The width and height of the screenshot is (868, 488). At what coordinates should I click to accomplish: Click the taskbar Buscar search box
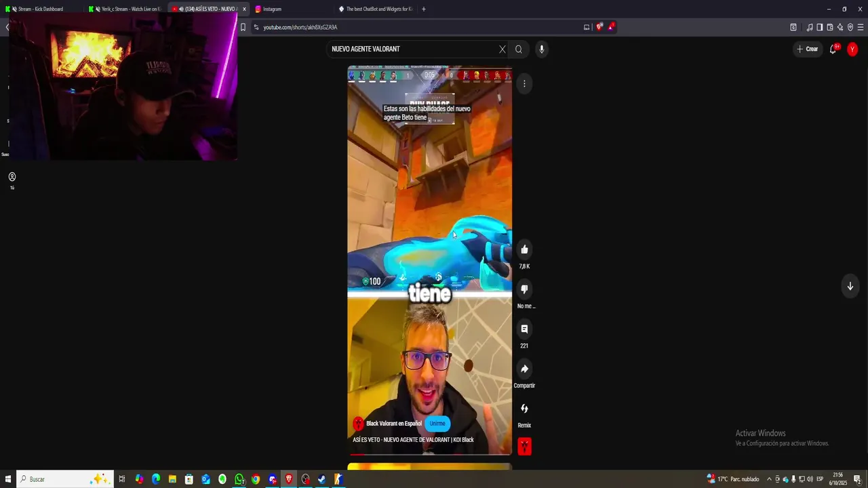pyautogui.click(x=64, y=479)
